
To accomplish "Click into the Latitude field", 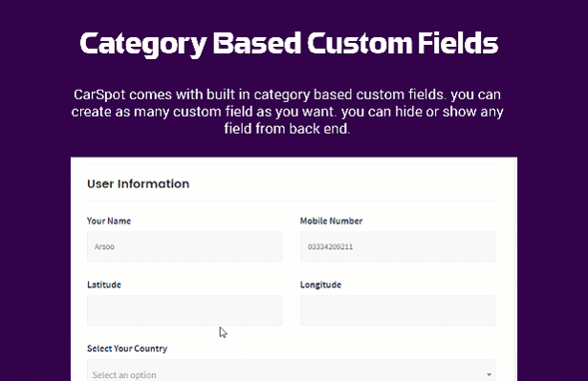I will (185, 310).
